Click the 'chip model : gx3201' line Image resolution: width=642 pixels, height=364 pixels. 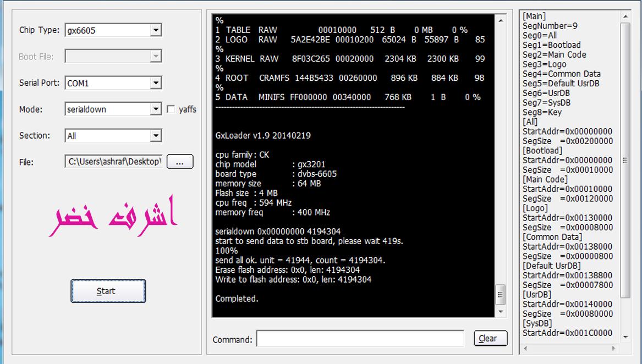(270, 164)
